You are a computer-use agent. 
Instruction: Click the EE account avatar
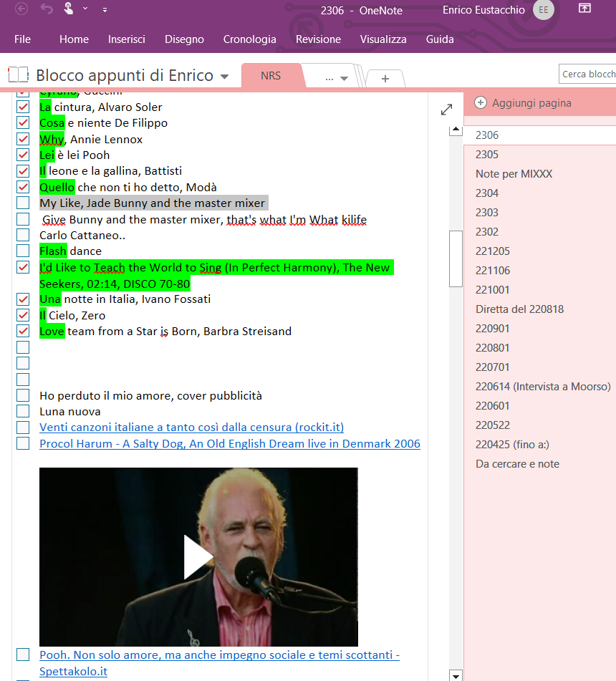[x=544, y=10]
